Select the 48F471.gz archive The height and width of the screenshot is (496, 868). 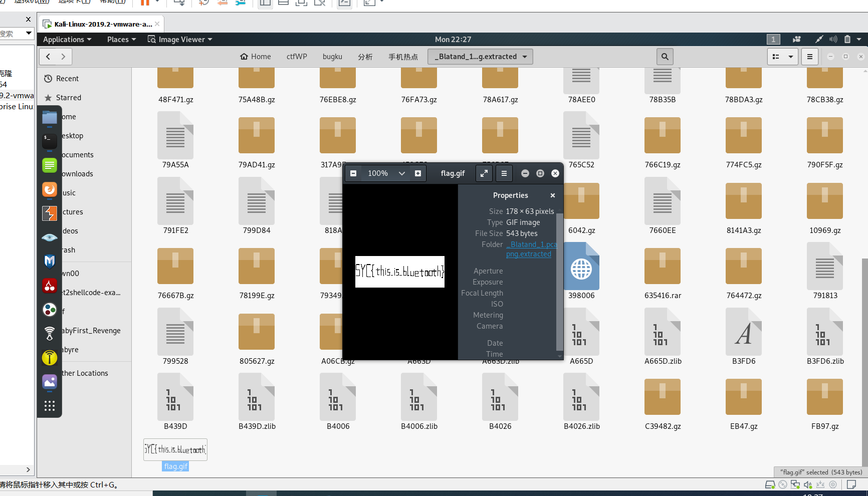click(x=175, y=78)
